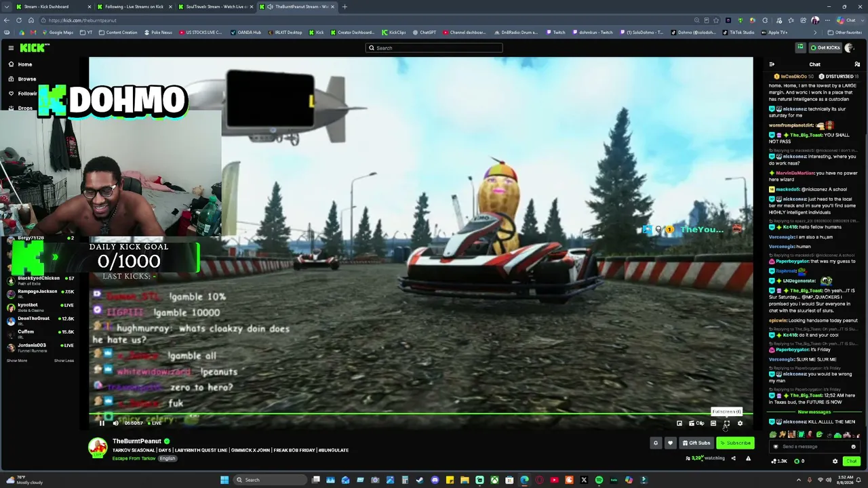Subscribe to TheBurntPeanut channel
This screenshot has height=488, width=868.
pyautogui.click(x=735, y=443)
